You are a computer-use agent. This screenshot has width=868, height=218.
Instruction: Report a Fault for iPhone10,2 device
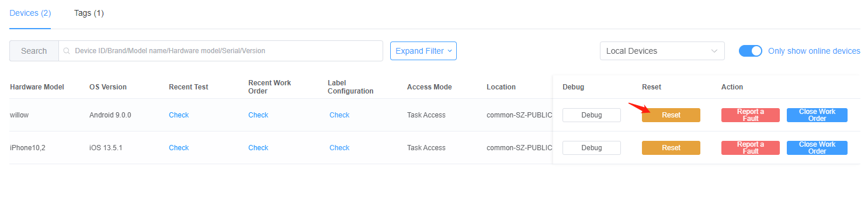click(751, 148)
